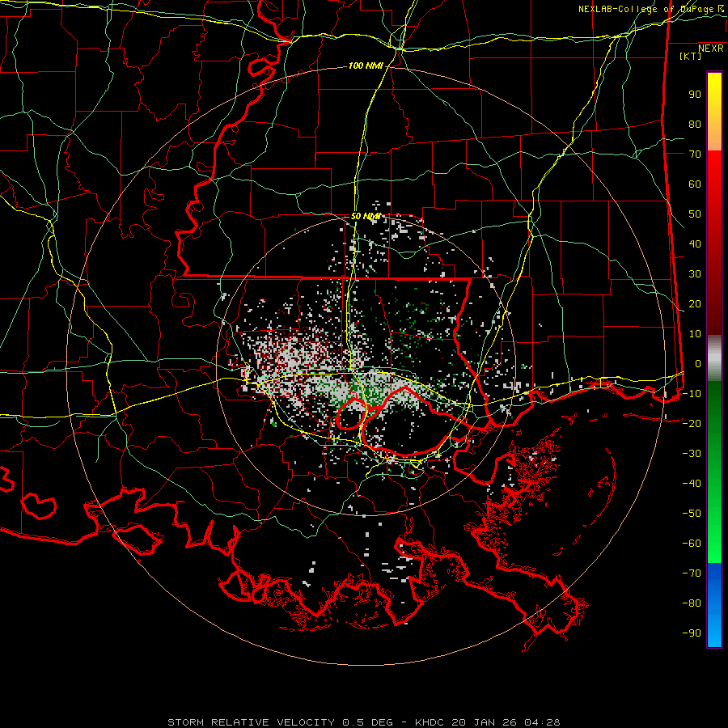Click the 50 value on velocity scale
Image resolution: width=728 pixels, height=728 pixels.
tap(695, 214)
